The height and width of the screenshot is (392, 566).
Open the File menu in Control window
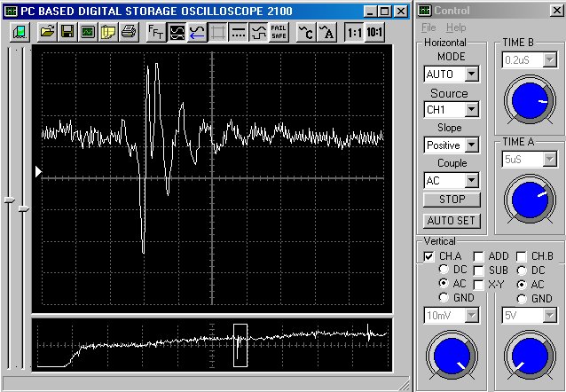click(x=428, y=28)
